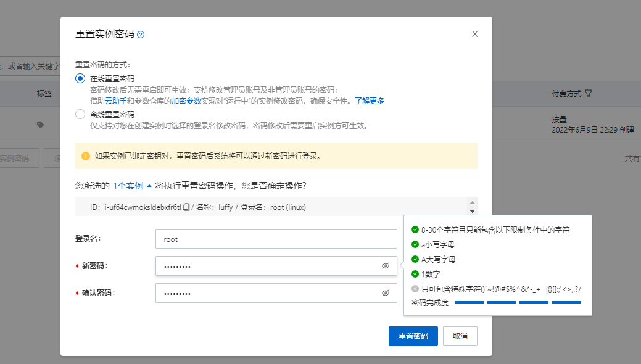Toggle visibility of the 确认密码 field

pos(386,293)
